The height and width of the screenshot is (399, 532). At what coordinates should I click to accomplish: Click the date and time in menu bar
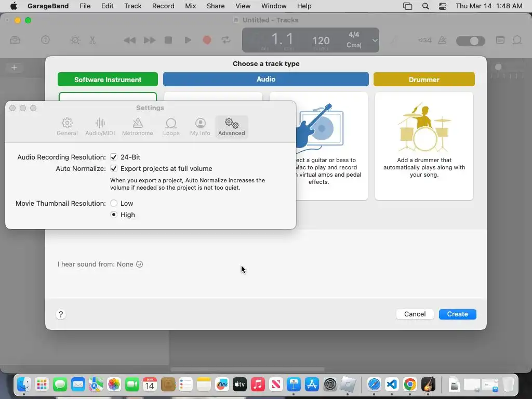coord(489,6)
